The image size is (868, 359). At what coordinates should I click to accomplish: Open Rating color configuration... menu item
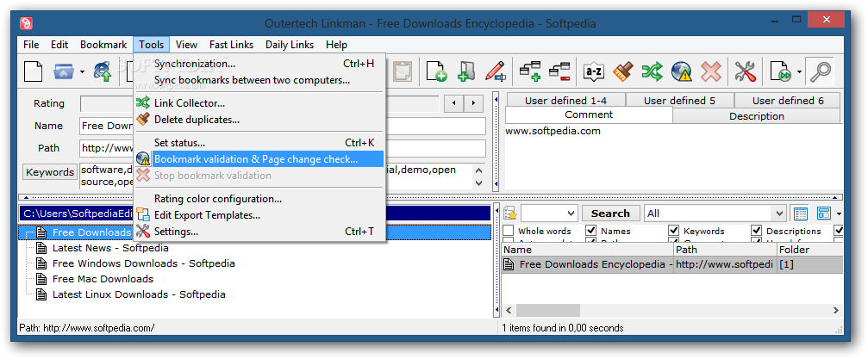tap(259, 199)
